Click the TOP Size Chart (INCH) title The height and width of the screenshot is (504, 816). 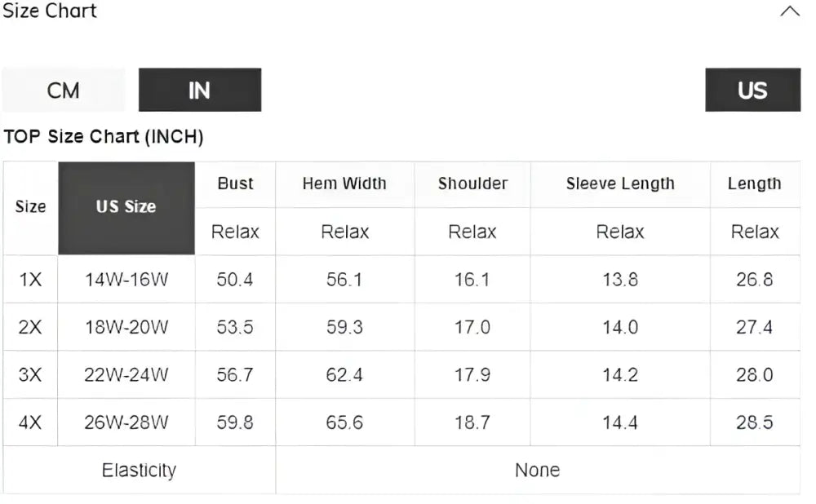[x=104, y=137]
